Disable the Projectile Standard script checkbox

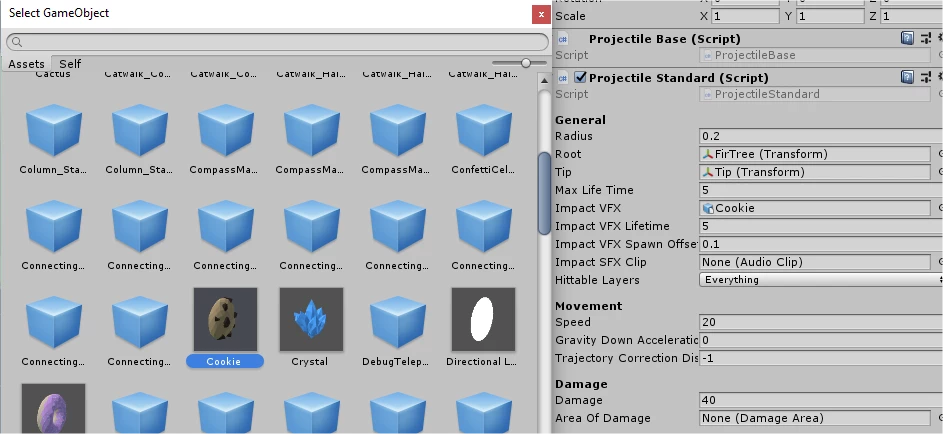(x=580, y=77)
